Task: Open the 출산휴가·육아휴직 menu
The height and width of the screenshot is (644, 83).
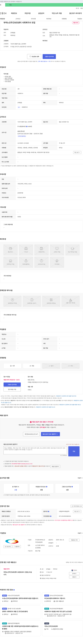Action: pos(75,13)
